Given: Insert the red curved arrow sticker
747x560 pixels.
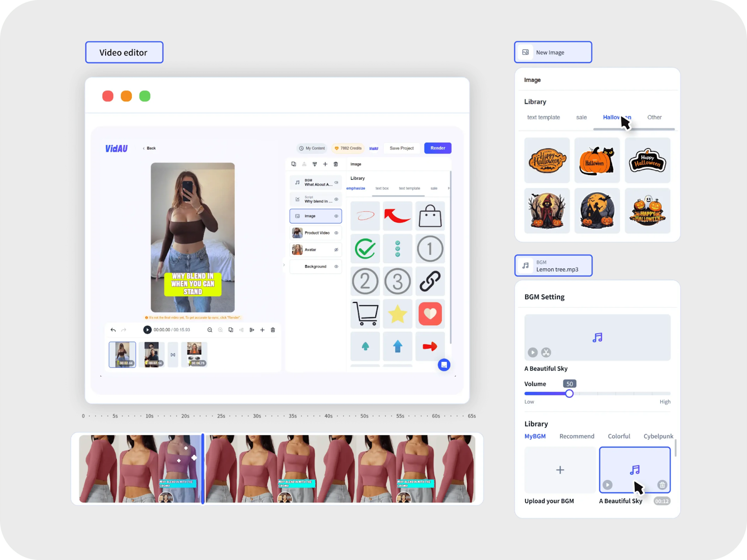Looking at the screenshot, I should [397, 216].
